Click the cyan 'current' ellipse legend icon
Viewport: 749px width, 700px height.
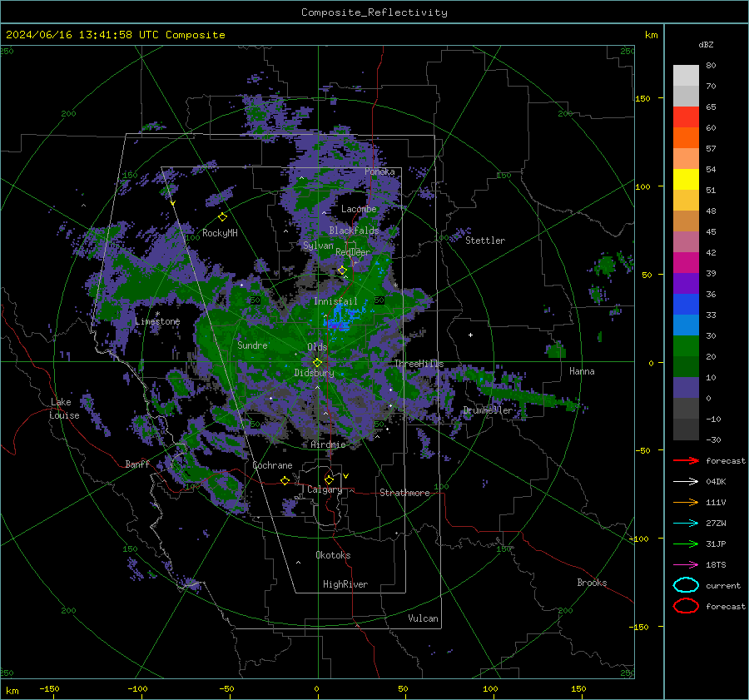click(686, 585)
